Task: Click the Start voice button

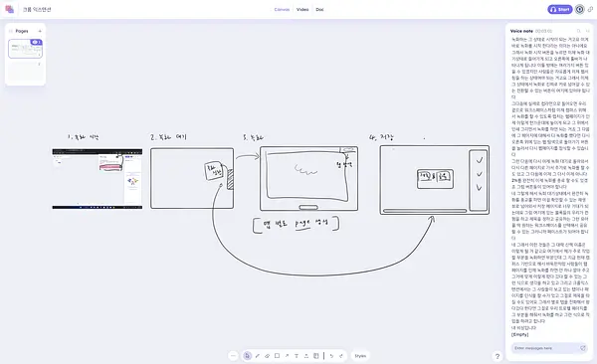Action: 559,9
